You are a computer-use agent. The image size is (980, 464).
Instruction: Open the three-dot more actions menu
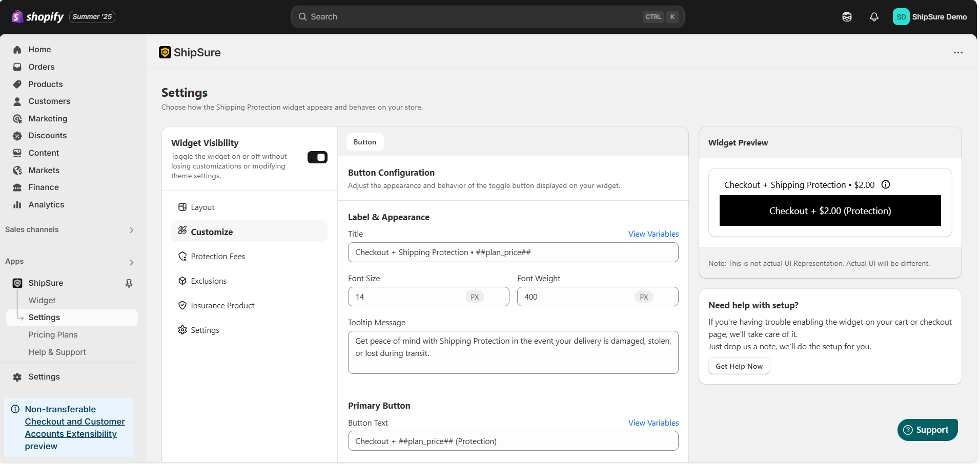point(958,53)
